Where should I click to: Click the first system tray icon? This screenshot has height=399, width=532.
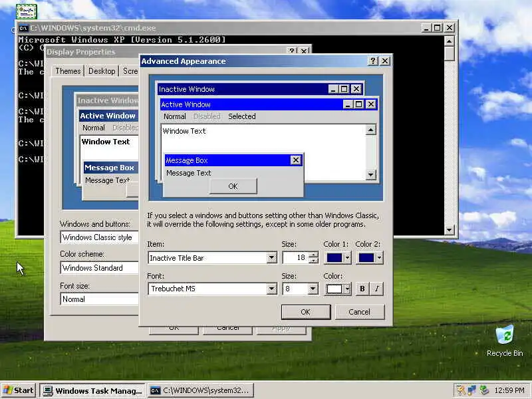pyautogui.click(x=461, y=390)
